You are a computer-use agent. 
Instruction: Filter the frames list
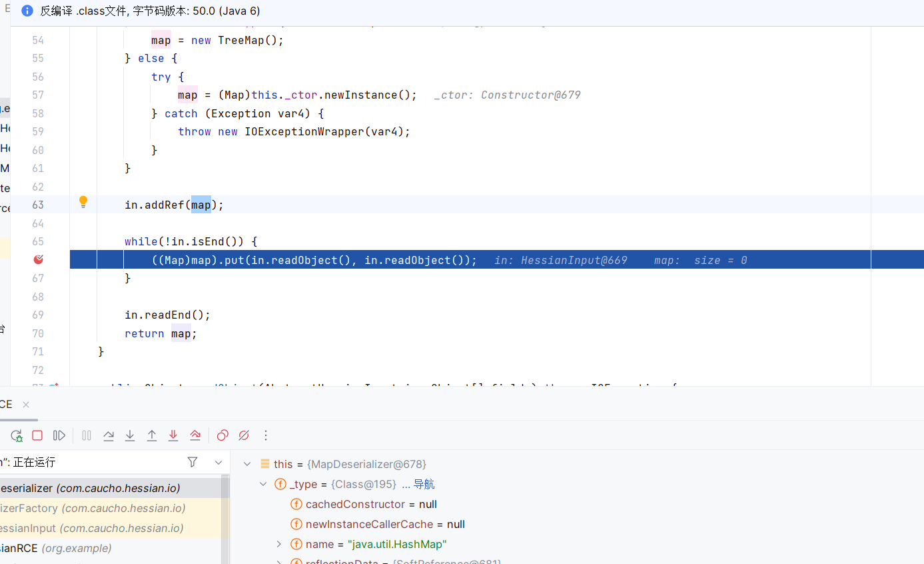coord(193,462)
